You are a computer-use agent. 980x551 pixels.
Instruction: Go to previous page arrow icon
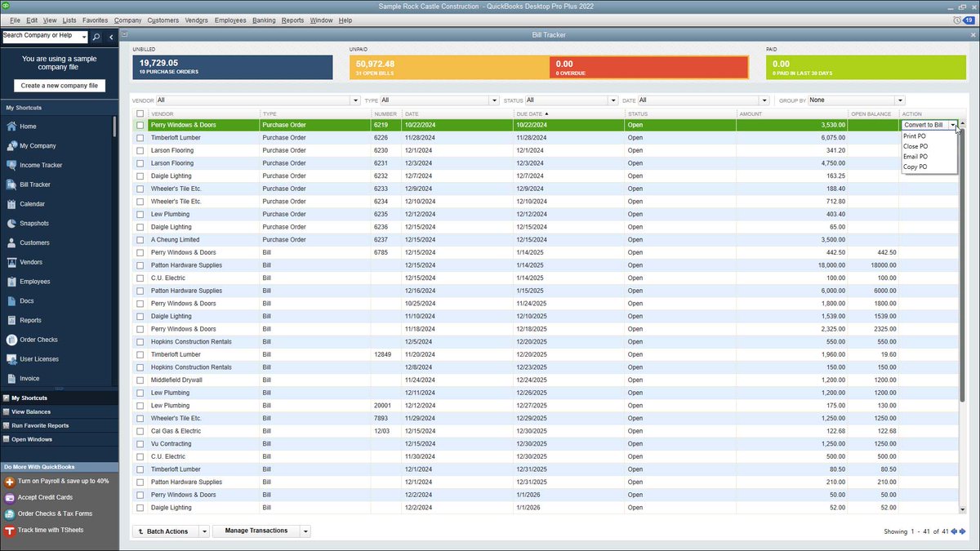(x=954, y=531)
